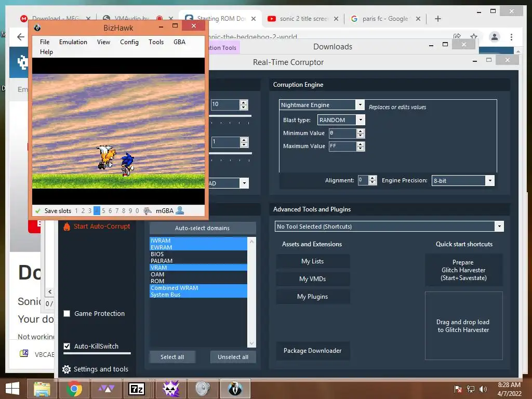
Task: Toggle EWRAM domain selection
Action: tap(198, 247)
